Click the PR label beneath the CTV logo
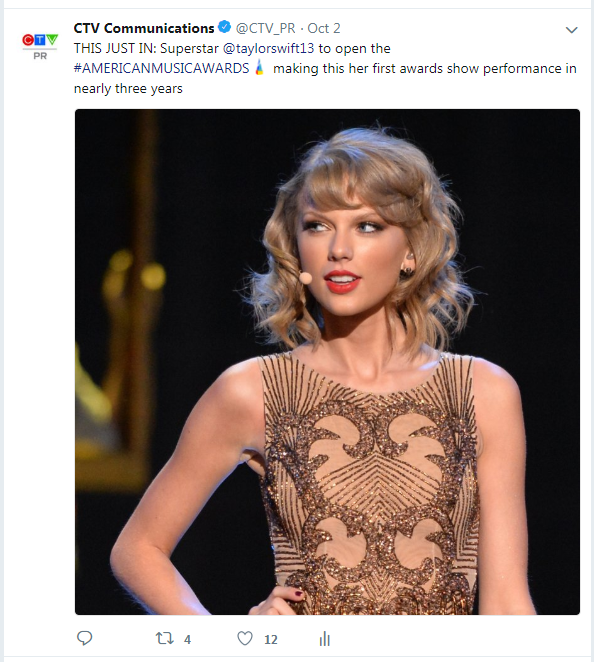594x662 pixels. (x=40, y=56)
